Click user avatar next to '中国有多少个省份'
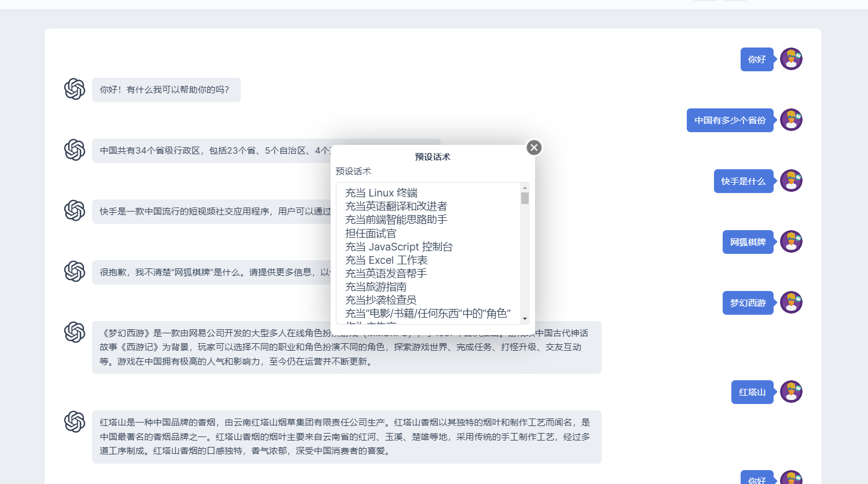The width and height of the screenshot is (868, 484). point(791,120)
